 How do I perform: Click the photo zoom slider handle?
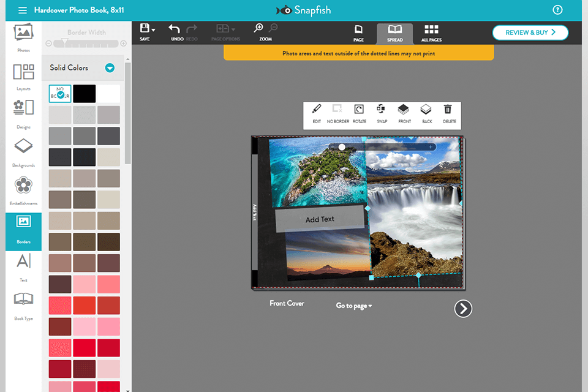point(342,147)
